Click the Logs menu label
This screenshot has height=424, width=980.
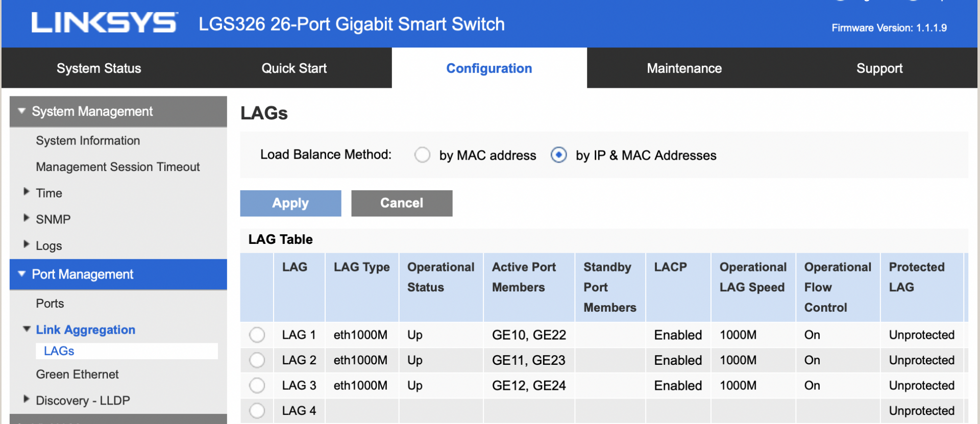coord(49,246)
